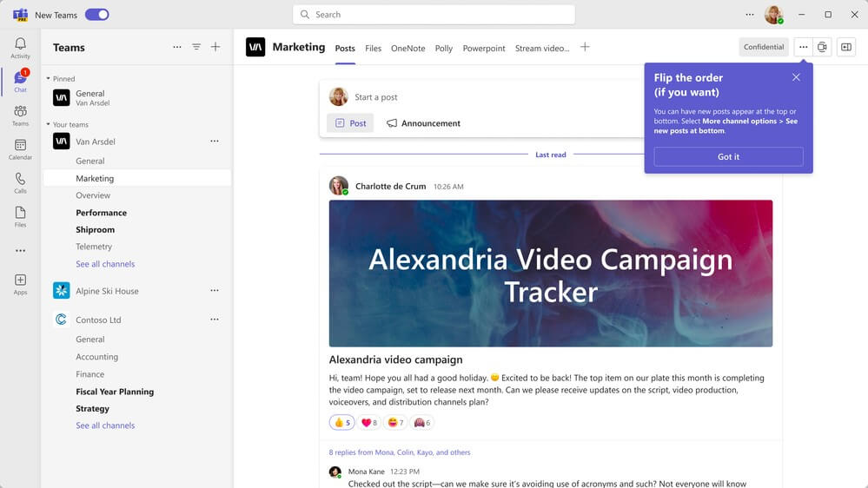Open Files in the left rail

(x=20, y=216)
